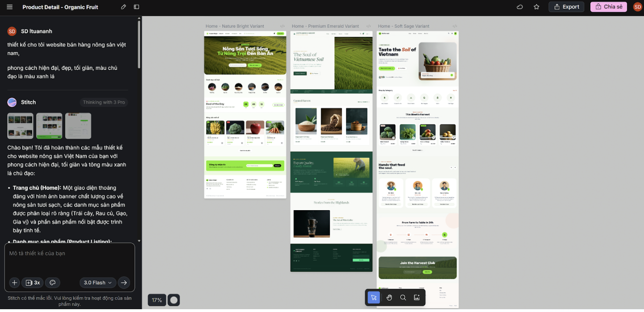Click the pencil icon to rename project
The width and height of the screenshot is (644, 312).
pyautogui.click(x=123, y=7)
